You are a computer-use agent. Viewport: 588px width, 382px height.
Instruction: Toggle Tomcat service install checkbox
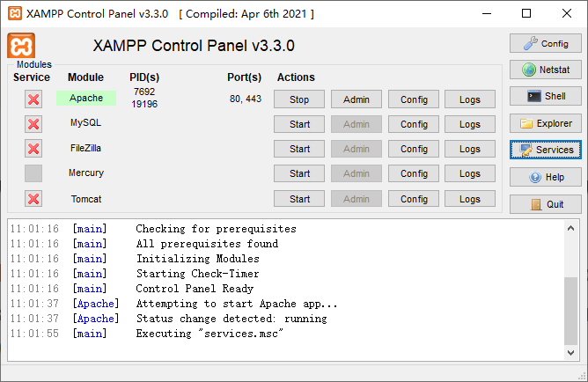click(x=33, y=199)
